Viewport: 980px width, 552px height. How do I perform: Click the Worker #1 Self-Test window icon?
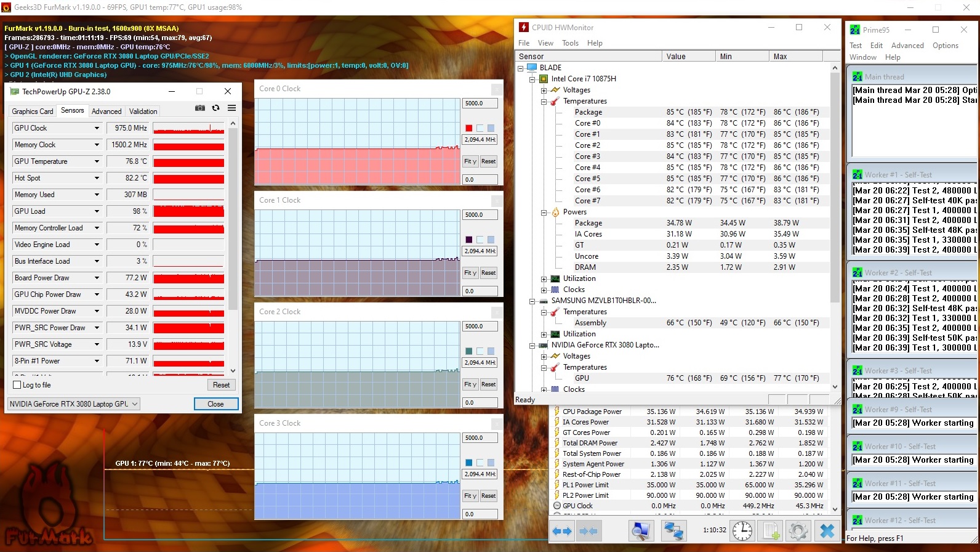857,175
